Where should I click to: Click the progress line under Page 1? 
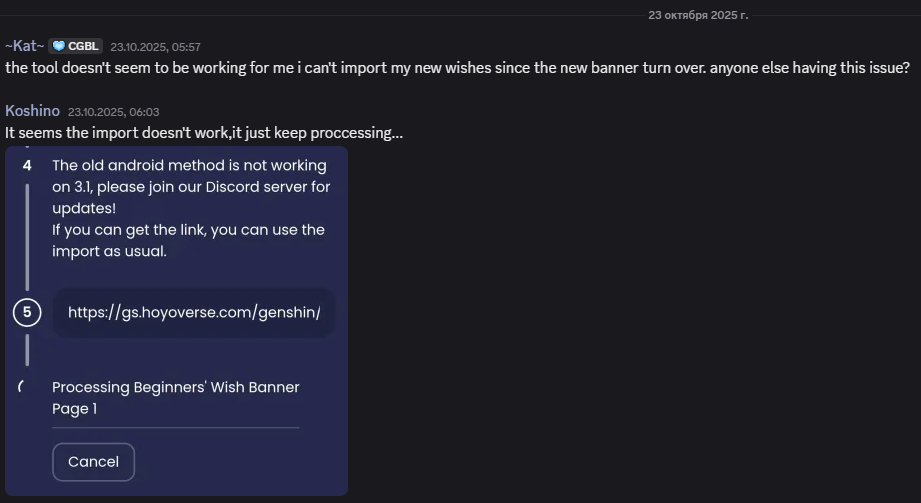[x=175, y=427]
